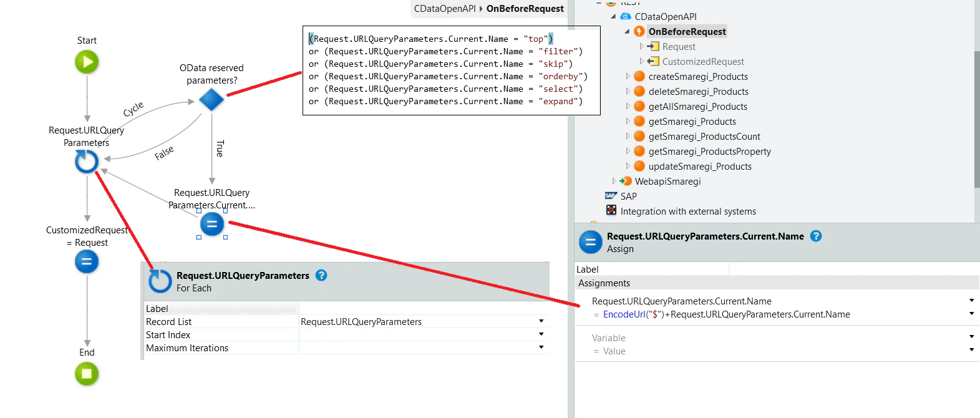Click the WebapiSmaregi REST icon
Viewport: 980px width, 418px height.
click(626, 181)
